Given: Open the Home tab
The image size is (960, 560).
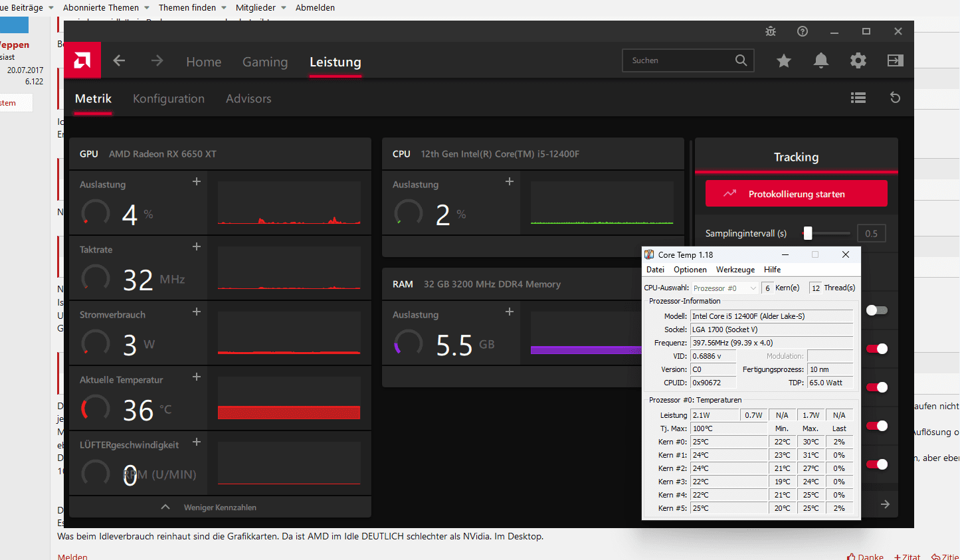Looking at the screenshot, I should click(x=203, y=62).
